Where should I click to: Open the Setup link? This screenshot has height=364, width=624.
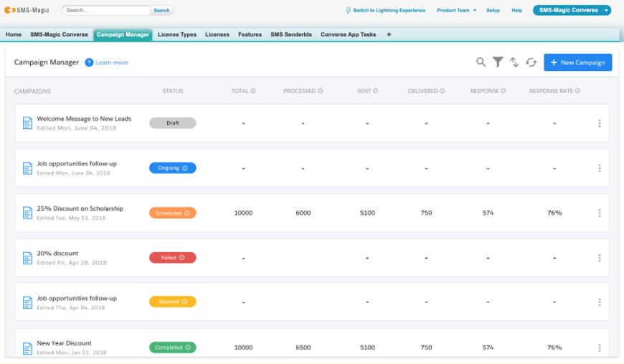coord(493,10)
